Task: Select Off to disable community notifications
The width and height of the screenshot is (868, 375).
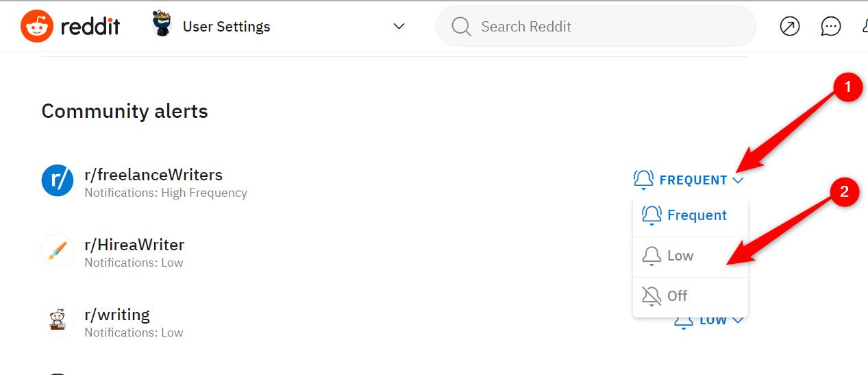Action: coord(677,296)
